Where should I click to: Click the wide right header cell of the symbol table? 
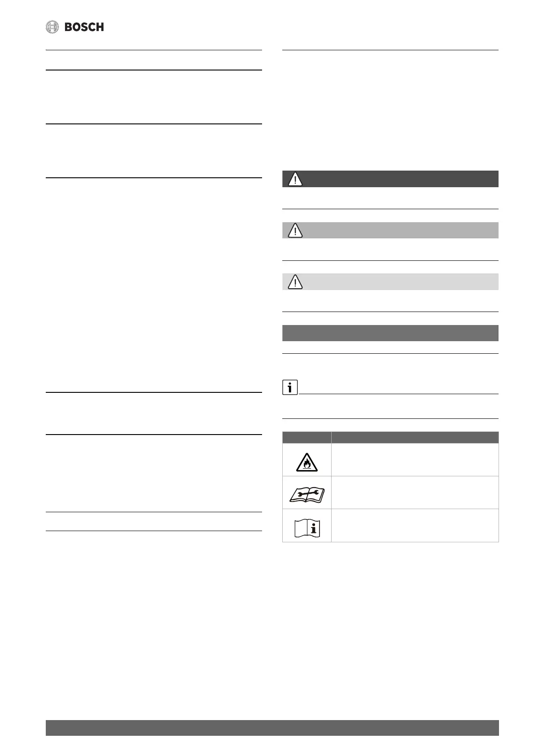pyautogui.click(x=415, y=438)
